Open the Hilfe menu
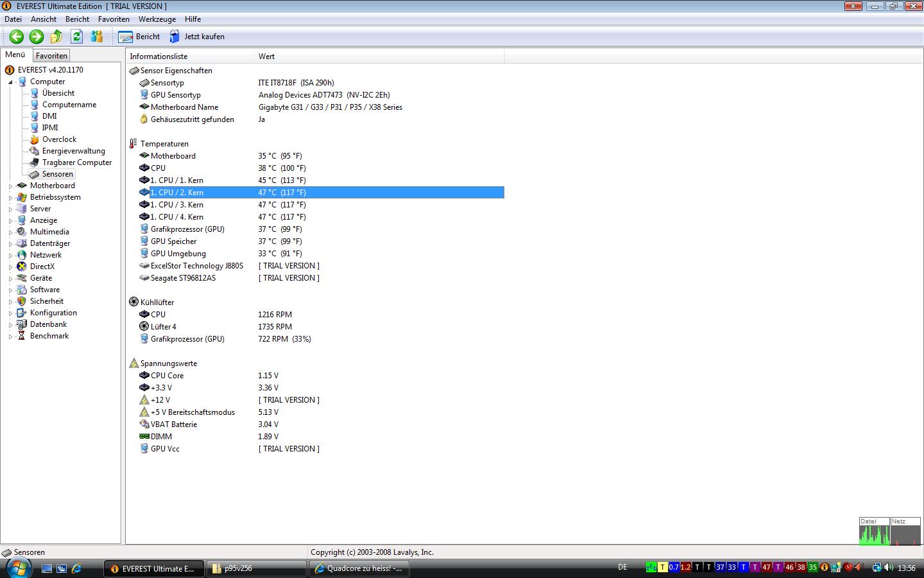This screenshot has height=578, width=924. click(x=193, y=19)
